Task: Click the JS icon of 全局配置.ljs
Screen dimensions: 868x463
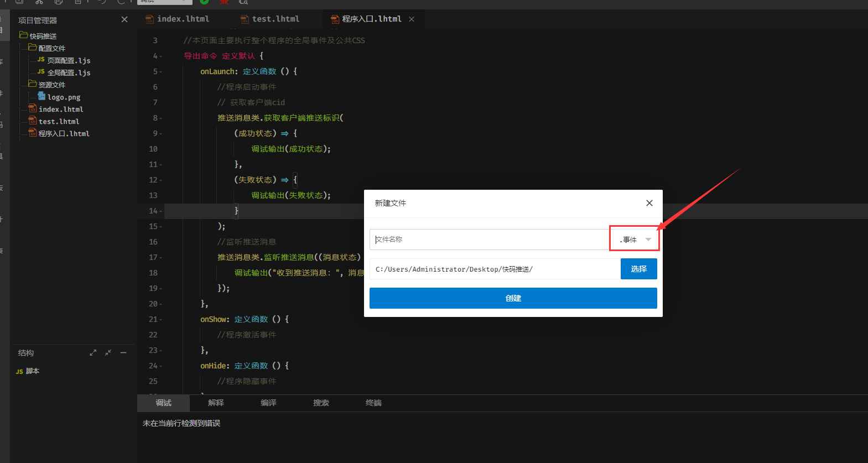Action: tap(41, 71)
